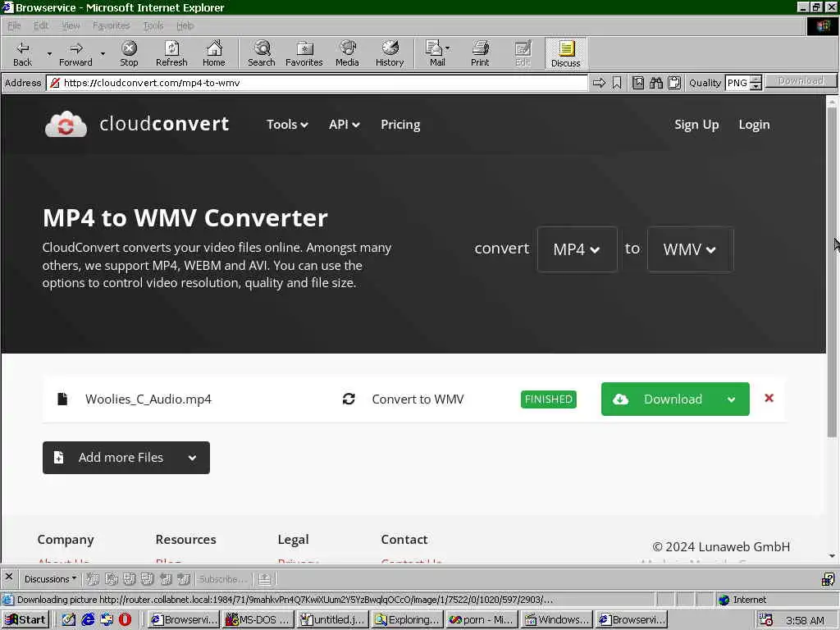Viewport: 840px width, 630px height.
Task: Click the upload icon beside Subscribe on the Discussions bar
Action: click(265, 579)
